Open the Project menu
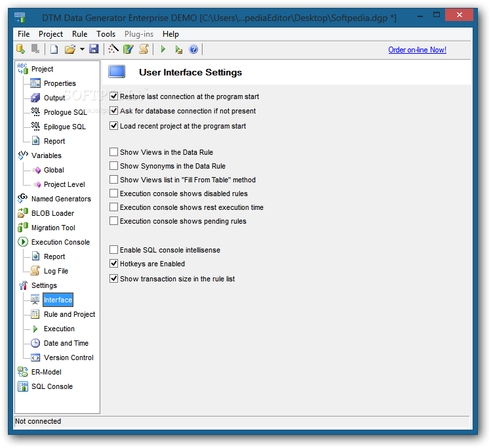 click(x=50, y=34)
